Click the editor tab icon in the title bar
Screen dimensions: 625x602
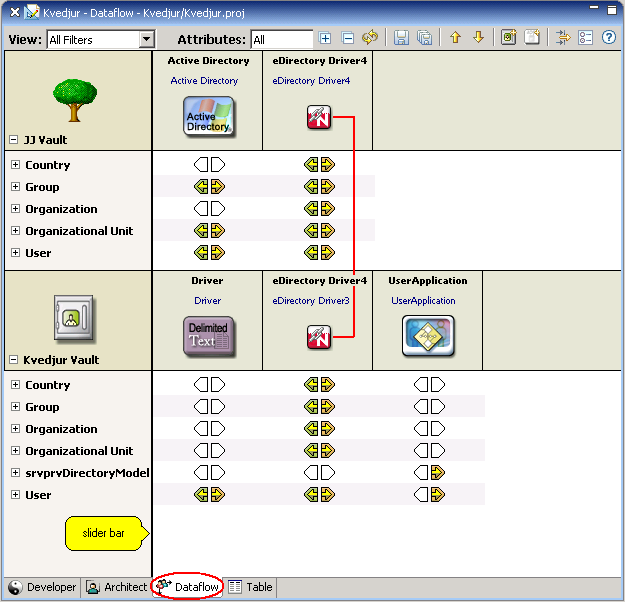click(31, 12)
